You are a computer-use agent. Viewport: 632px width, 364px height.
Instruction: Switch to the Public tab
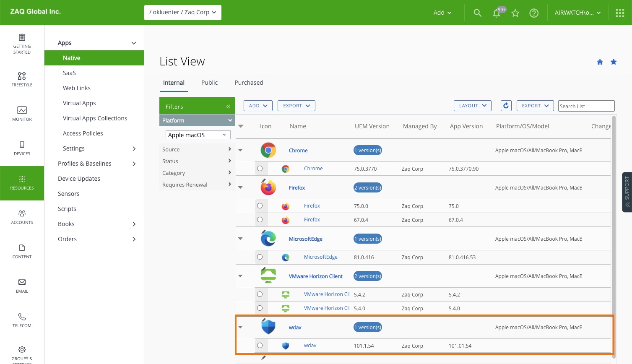pyautogui.click(x=209, y=83)
